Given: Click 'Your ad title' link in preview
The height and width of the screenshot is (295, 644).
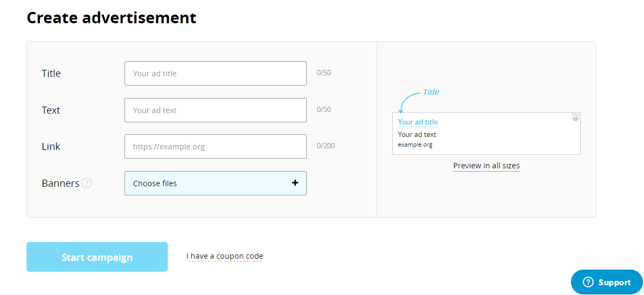Looking at the screenshot, I should point(418,122).
